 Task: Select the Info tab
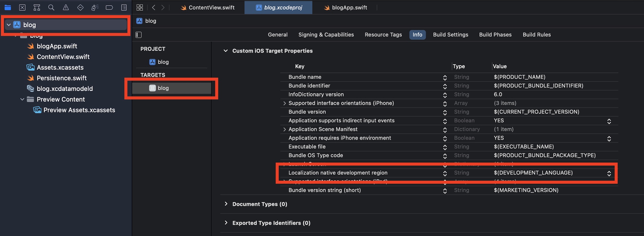[x=417, y=35]
